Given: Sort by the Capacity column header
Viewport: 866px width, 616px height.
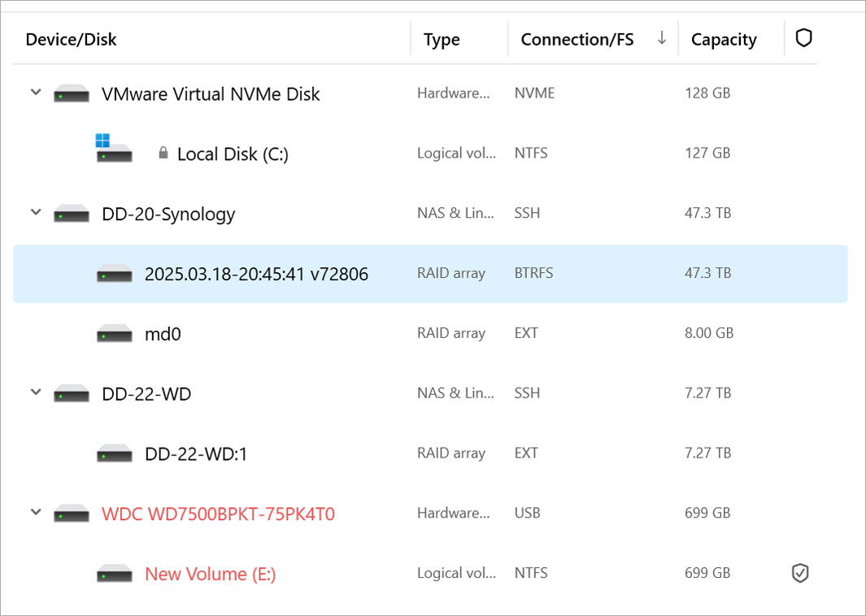Looking at the screenshot, I should 722,38.
